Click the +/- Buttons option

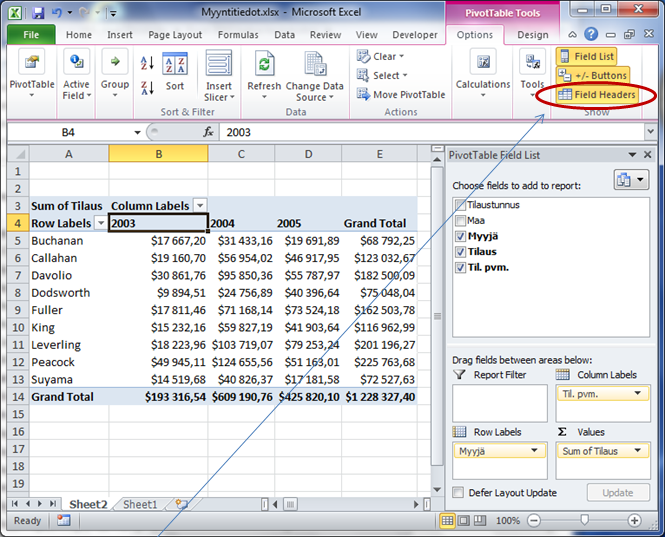pyautogui.click(x=592, y=75)
